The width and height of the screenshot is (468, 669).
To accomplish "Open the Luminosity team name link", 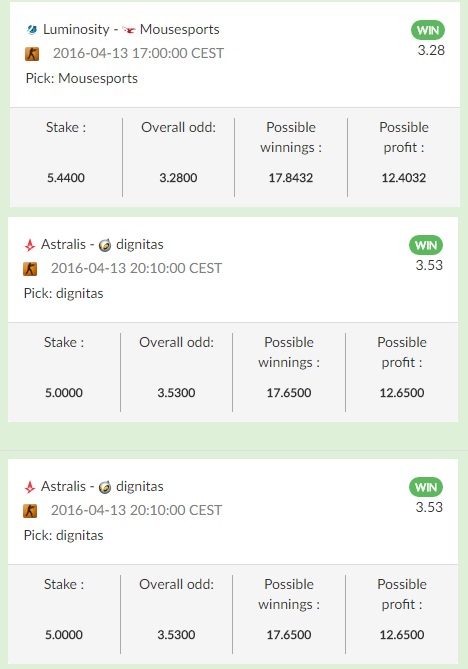I will click(x=76, y=29).
